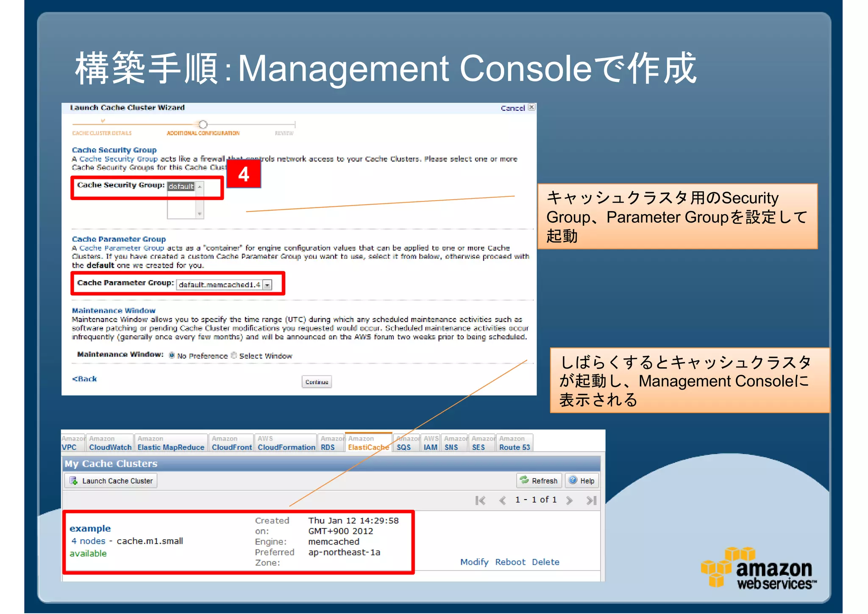Screen dimensions: 868x614
Task: Select the No Preference radio button
Action: click(x=172, y=355)
